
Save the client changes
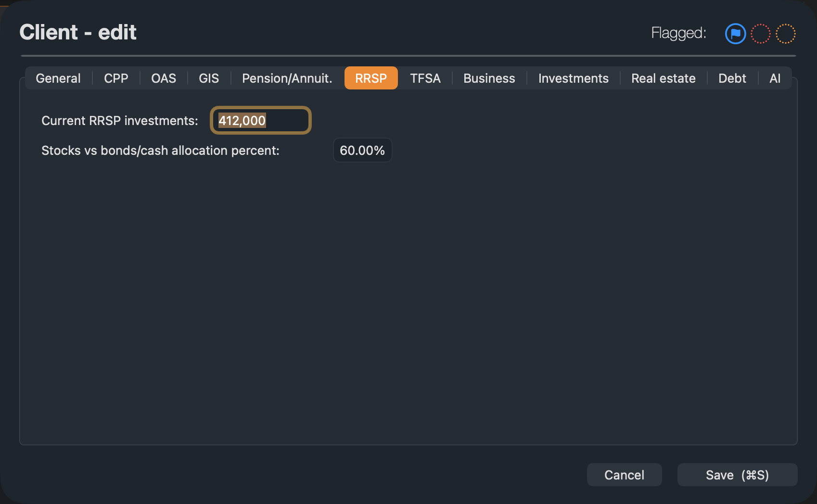pyautogui.click(x=737, y=475)
